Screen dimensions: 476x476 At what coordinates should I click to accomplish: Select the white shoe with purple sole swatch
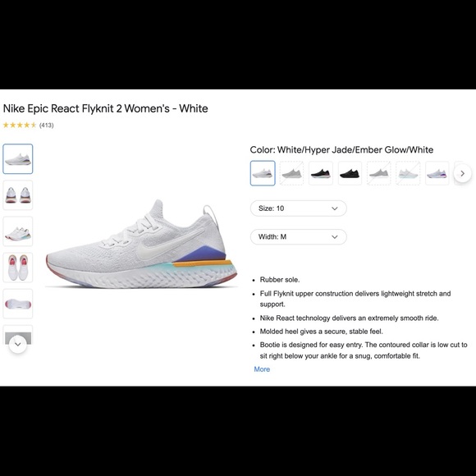coord(437,173)
